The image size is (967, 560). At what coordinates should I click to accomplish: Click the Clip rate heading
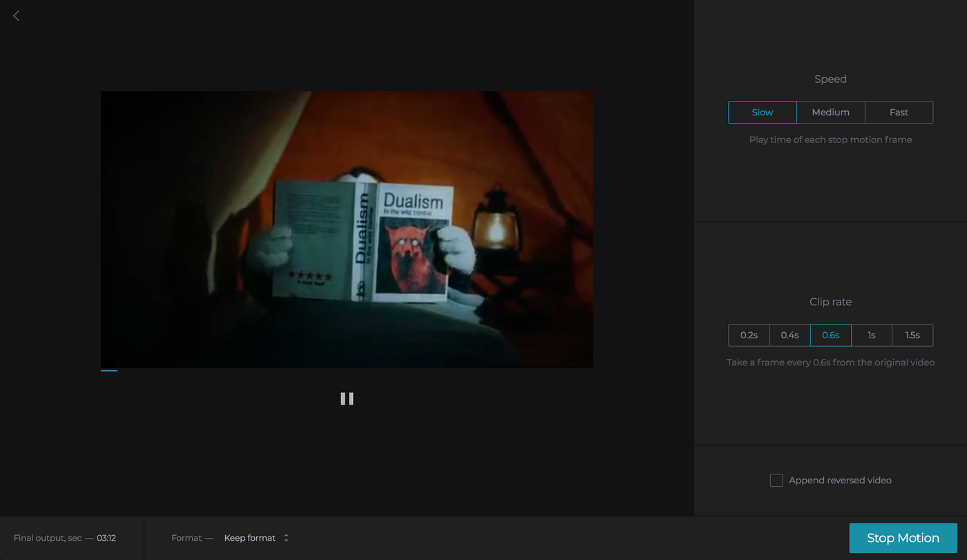(x=830, y=302)
